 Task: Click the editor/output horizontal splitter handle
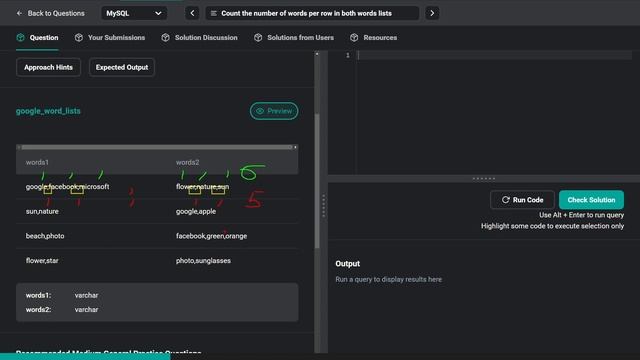484,178
